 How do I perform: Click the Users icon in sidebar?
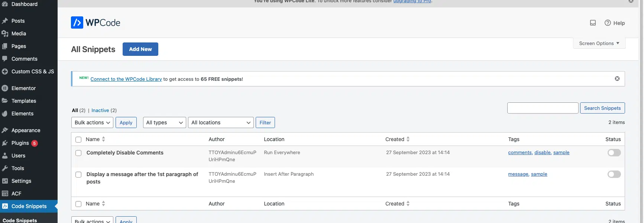(x=5, y=156)
